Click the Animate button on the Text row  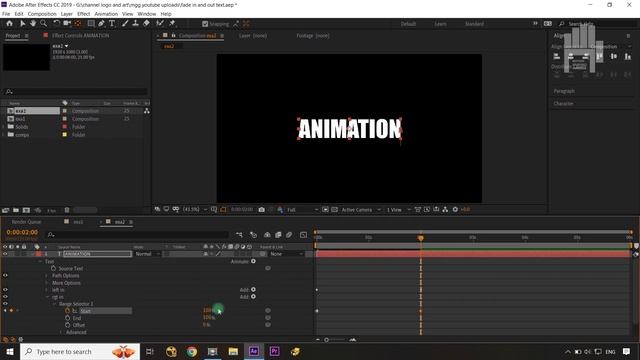(x=243, y=261)
